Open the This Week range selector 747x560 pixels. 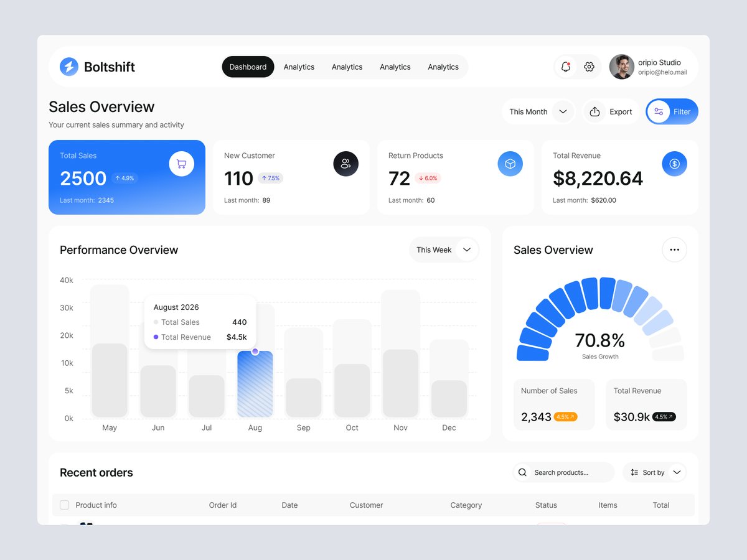(444, 250)
